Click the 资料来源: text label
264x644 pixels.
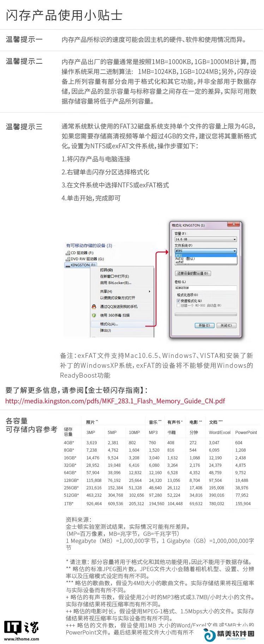pos(79,519)
